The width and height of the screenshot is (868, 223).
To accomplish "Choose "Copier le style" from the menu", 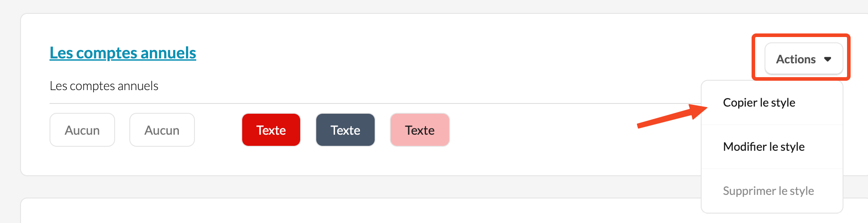I will pos(759,103).
